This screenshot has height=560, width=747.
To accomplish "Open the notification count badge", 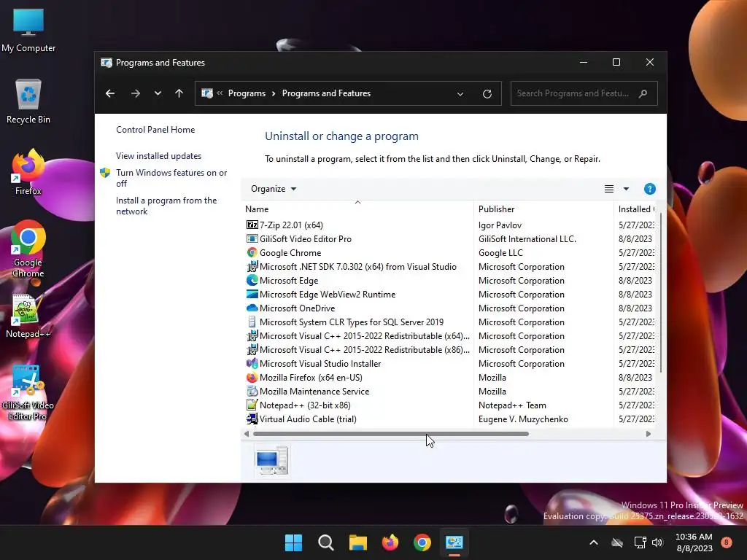I will (x=727, y=542).
